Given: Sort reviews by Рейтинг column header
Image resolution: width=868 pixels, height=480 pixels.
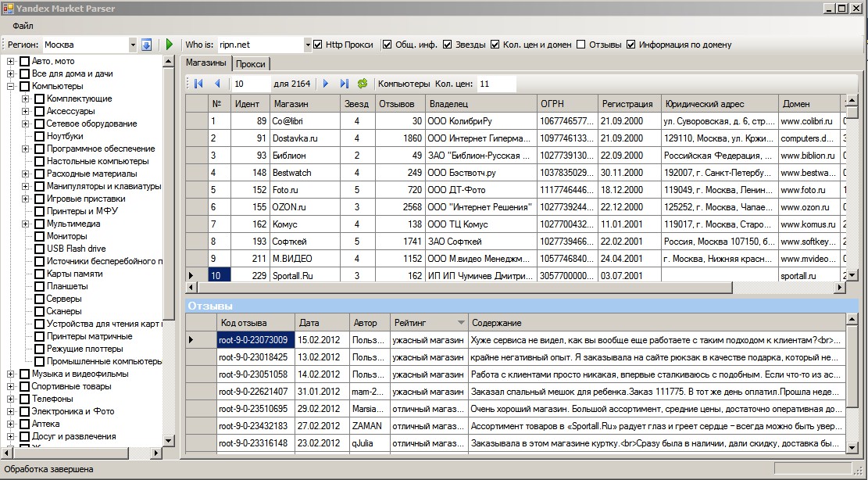Looking at the screenshot, I should coord(429,323).
